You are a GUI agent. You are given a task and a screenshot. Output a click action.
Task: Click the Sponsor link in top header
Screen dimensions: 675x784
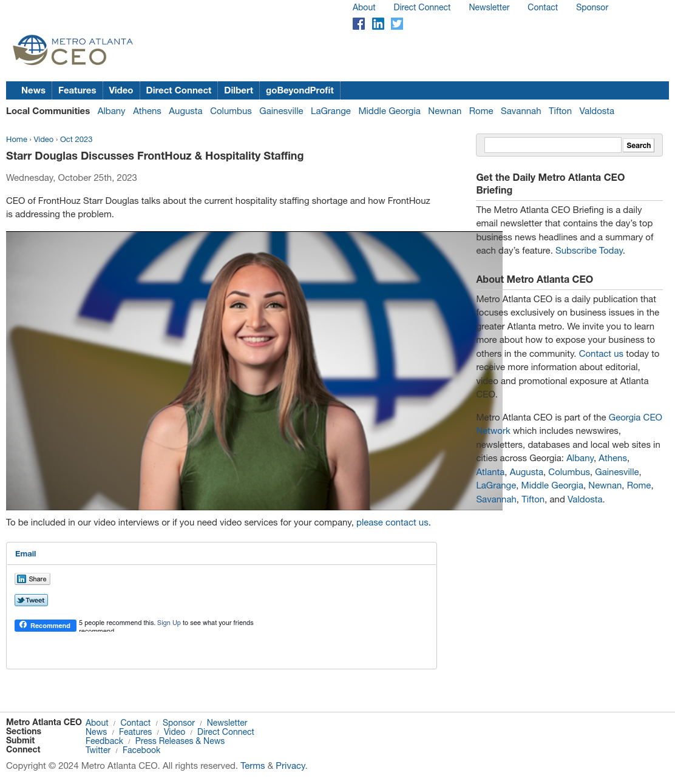coord(592,7)
